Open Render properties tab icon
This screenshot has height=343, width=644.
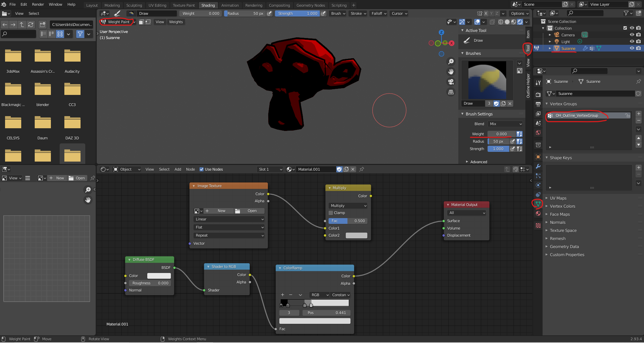point(538,95)
